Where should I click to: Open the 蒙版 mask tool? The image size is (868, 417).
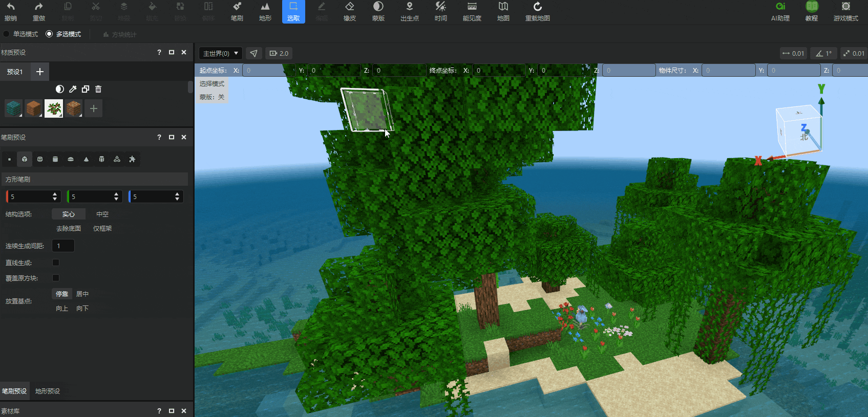click(378, 11)
